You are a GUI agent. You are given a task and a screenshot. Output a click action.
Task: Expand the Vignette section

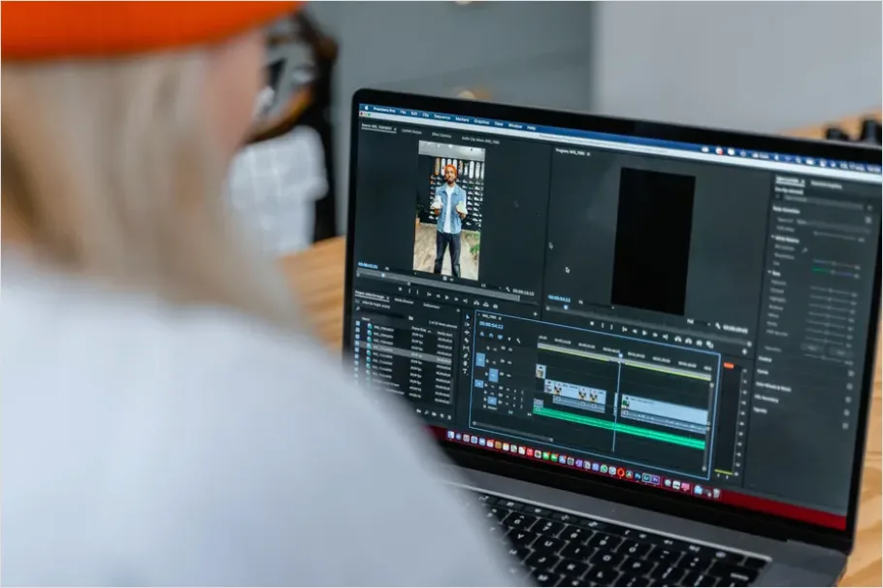(760, 409)
